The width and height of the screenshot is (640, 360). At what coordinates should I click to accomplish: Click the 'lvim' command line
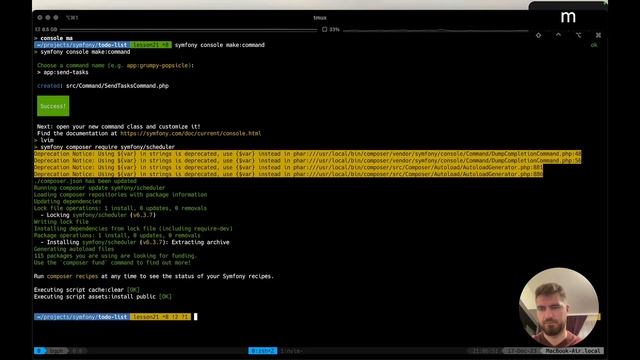(x=47, y=140)
